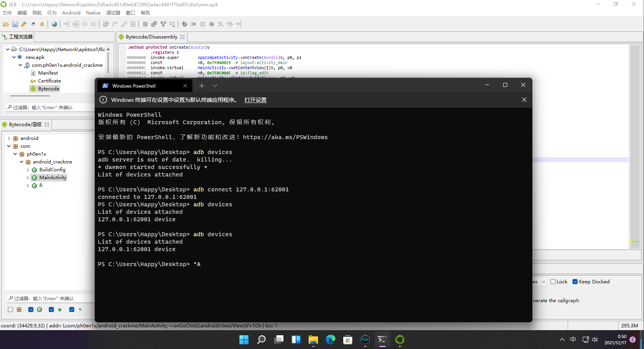This screenshot has width=644, height=349.
Task: Toggle the methods (green dot) filter checkbox
Action: pyautogui.click(x=51, y=310)
